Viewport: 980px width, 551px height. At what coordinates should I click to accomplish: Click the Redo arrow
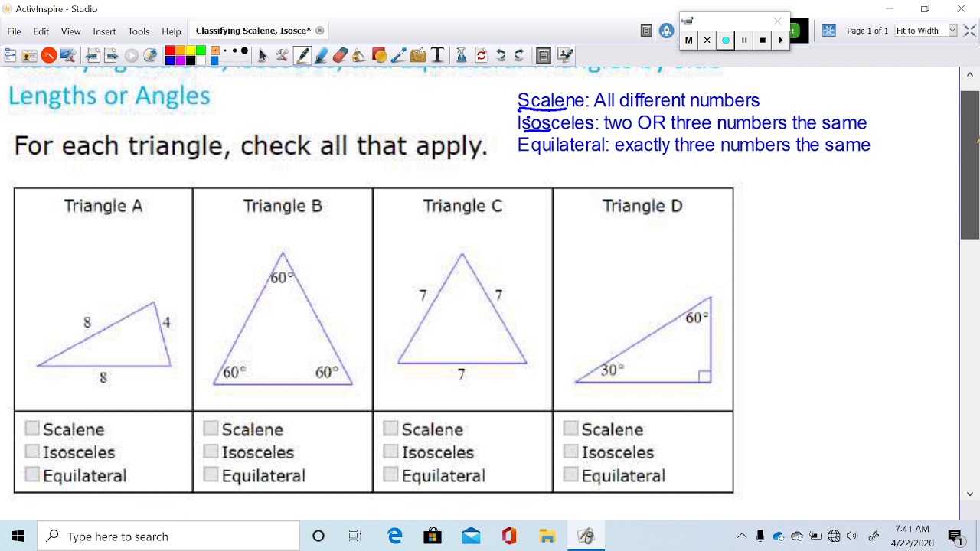(x=519, y=55)
